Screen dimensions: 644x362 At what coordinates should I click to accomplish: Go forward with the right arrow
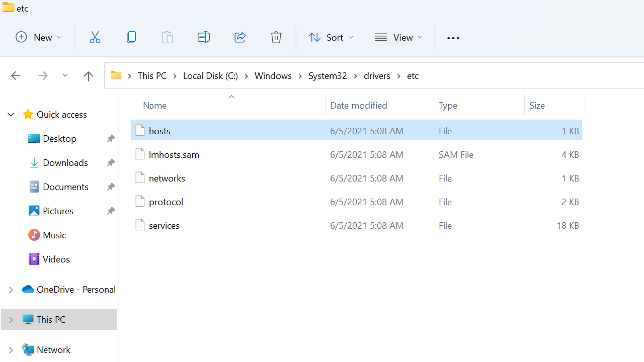[43, 76]
